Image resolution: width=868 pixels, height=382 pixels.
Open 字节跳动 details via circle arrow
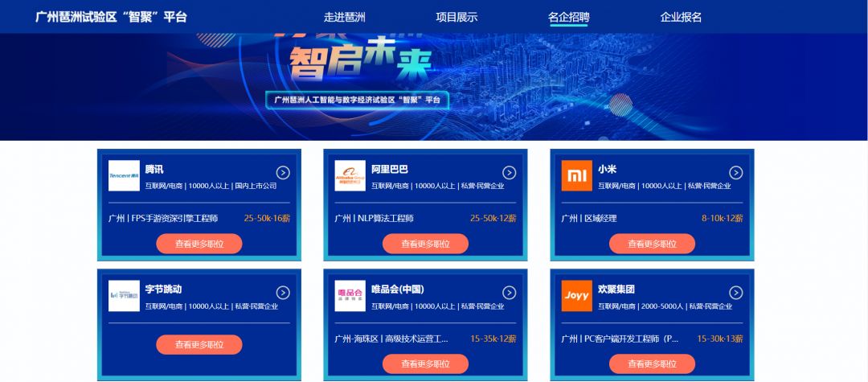coord(283,293)
